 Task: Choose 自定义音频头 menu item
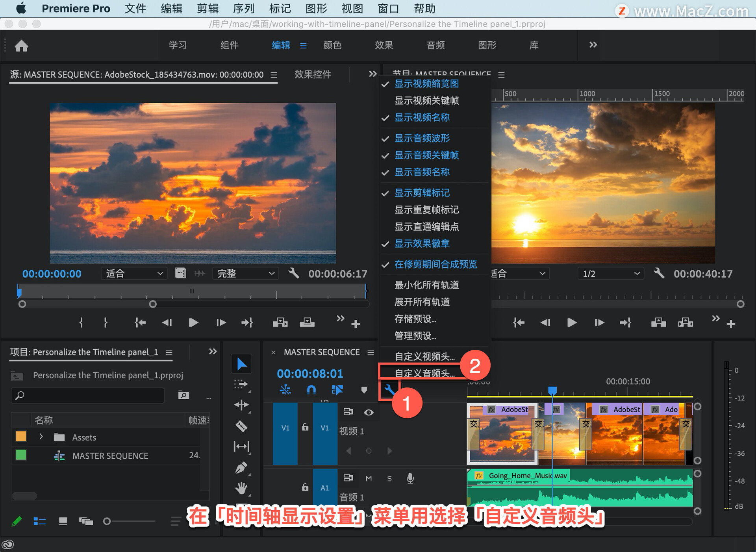click(424, 373)
